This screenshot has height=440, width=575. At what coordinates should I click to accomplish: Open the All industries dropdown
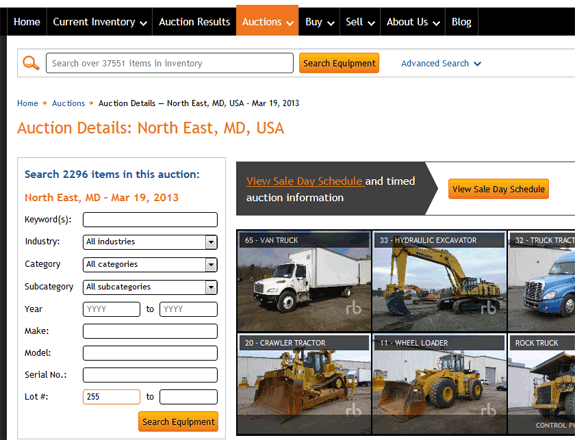[150, 242]
